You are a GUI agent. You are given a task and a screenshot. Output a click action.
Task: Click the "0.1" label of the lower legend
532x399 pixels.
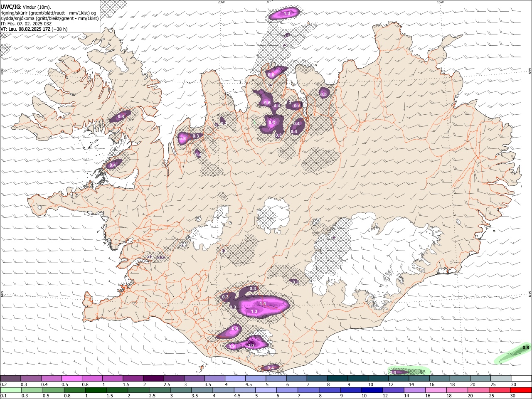(x=3, y=396)
